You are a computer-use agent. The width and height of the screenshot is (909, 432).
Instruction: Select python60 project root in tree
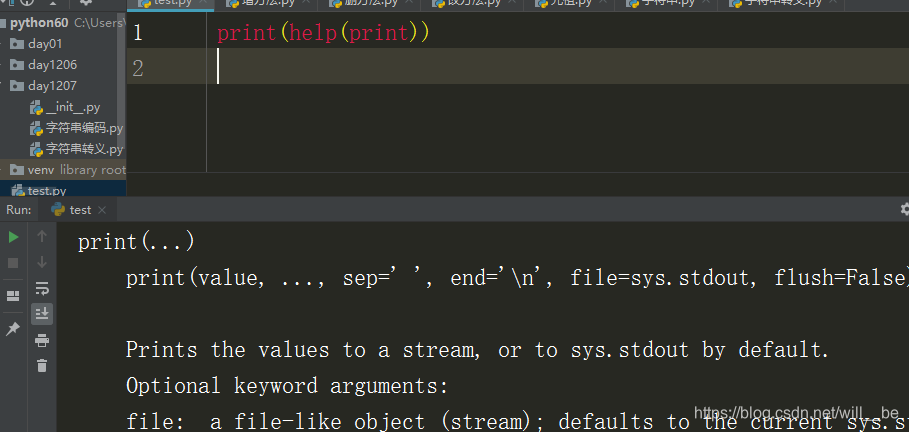39,23
